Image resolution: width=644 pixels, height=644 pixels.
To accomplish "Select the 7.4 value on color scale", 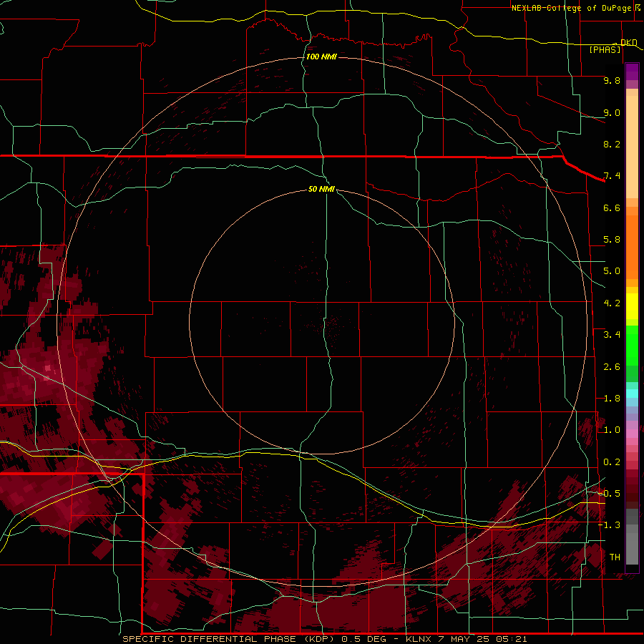I will 612,176.
